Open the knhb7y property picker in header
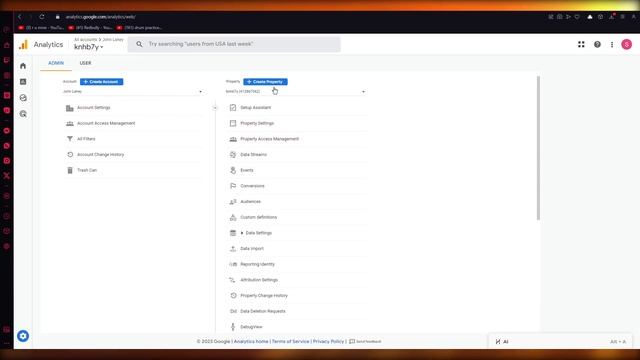Screen dimensions: 640x360 89,47
